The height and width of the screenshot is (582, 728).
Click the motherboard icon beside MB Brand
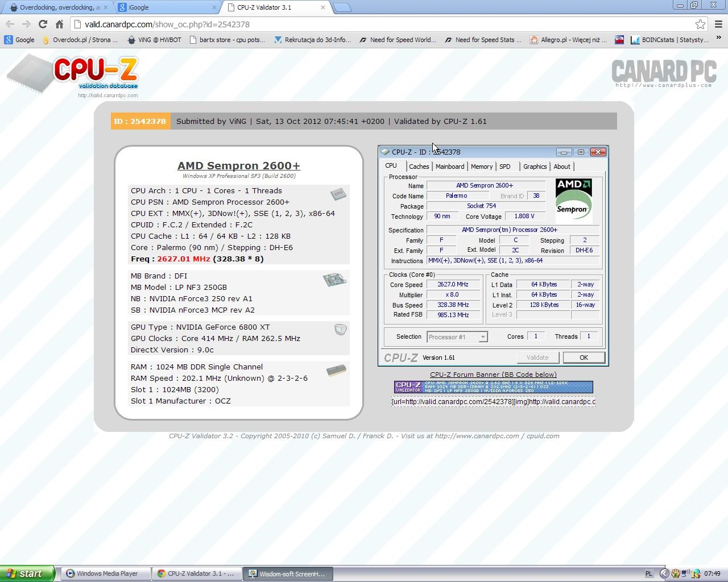point(334,280)
